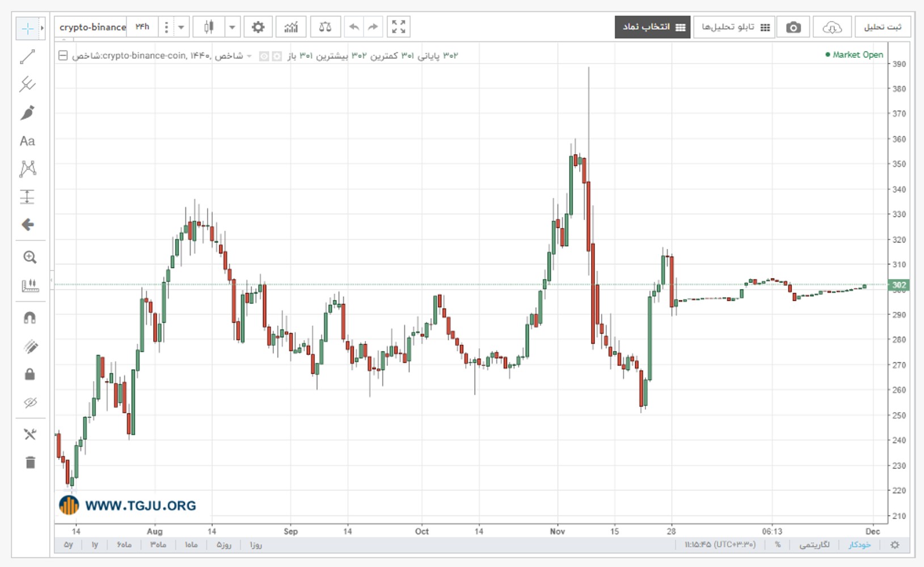Click the crypto-binance symbol input field
This screenshot has height=567, width=924.
(x=91, y=27)
